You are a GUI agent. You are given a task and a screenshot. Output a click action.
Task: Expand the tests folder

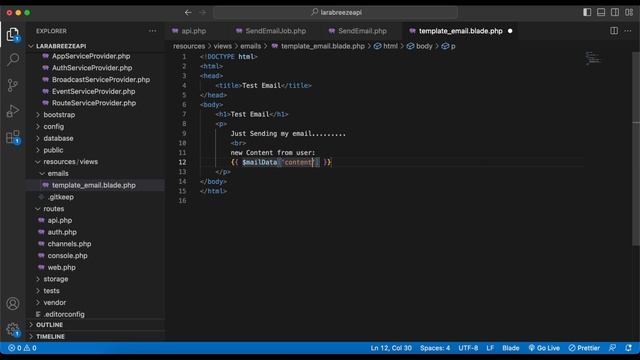pos(51,291)
